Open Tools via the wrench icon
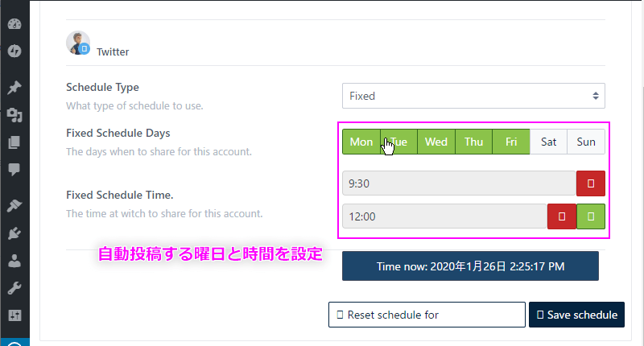The image size is (644, 346). coord(14,288)
